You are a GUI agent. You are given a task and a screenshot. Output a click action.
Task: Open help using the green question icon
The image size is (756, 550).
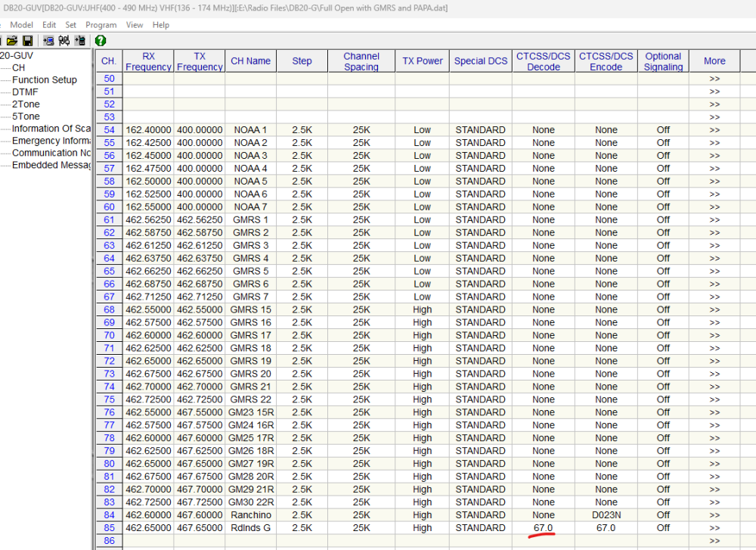coord(100,41)
